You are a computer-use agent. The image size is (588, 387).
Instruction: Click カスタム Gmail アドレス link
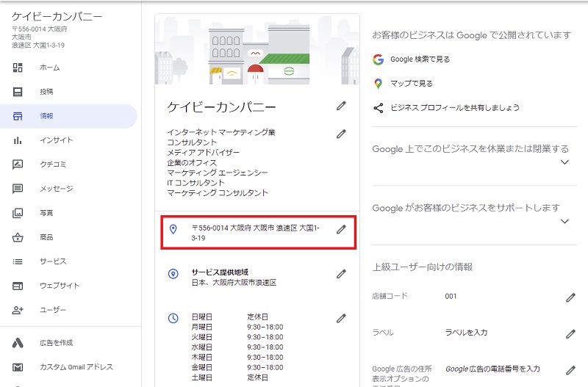(76, 367)
